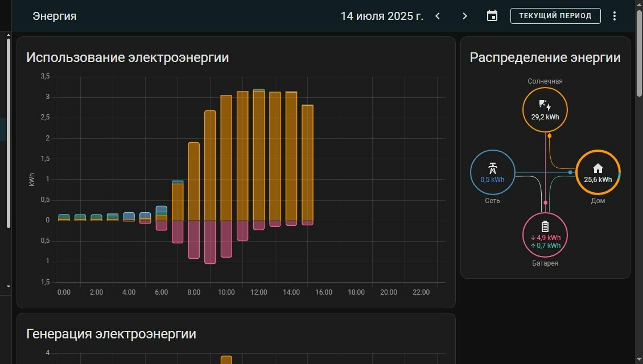This screenshot has height=364, width=643.
Task: Click the Энергия page title
Action: tap(55, 16)
